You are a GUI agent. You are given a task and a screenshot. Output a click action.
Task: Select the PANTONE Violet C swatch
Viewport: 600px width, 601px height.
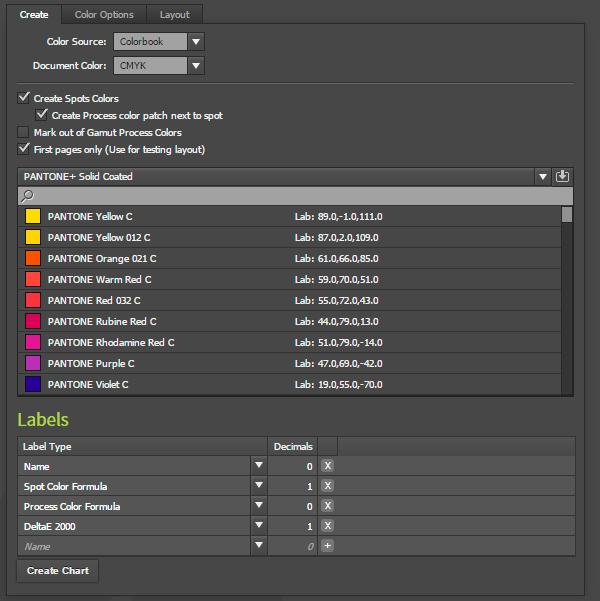pos(33,384)
